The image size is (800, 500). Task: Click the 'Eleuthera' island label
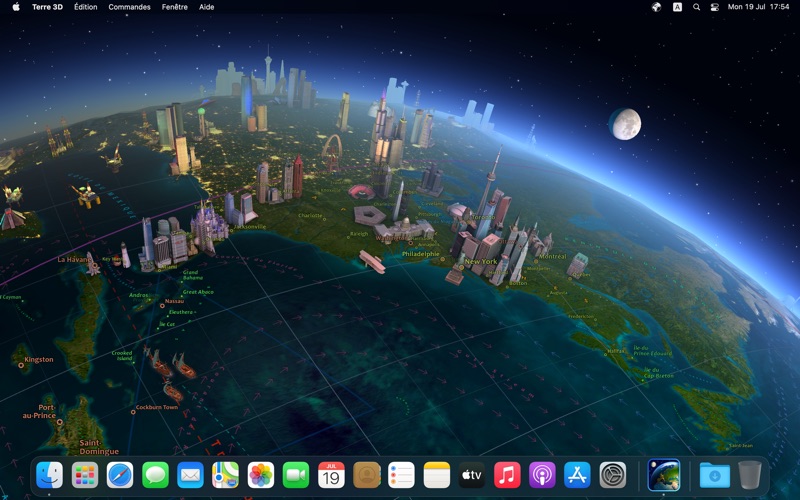(181, 312)
